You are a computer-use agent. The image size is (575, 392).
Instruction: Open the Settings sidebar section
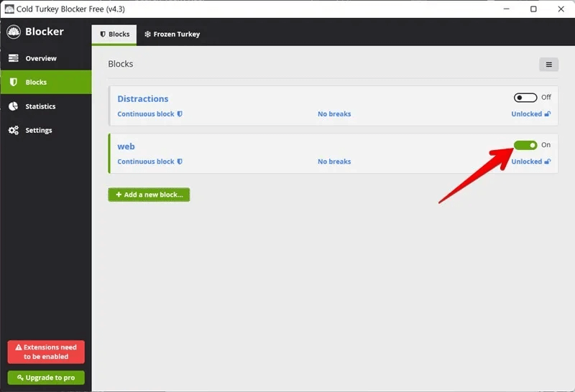click(x=46, y=130)
